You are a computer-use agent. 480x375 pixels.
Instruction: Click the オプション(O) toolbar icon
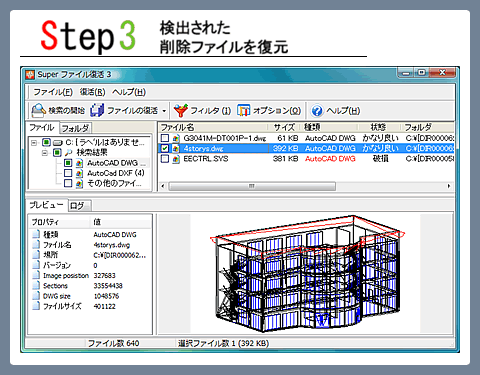244,110
